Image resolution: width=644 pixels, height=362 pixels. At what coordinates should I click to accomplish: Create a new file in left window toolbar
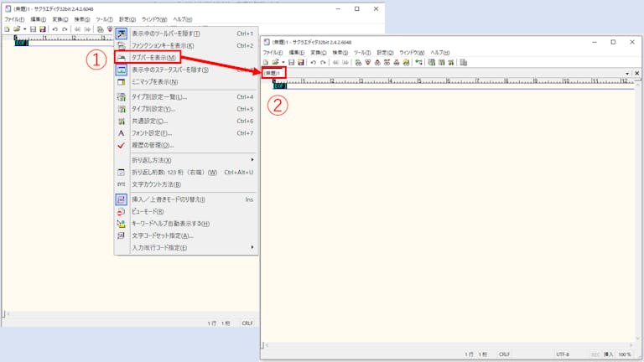(x=7, y=29)
